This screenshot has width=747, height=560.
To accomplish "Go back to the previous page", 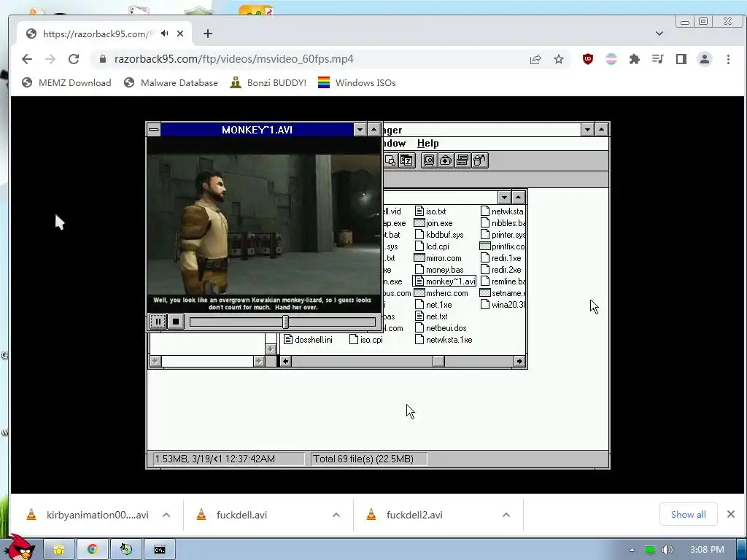I will click(x=27, y=59).
